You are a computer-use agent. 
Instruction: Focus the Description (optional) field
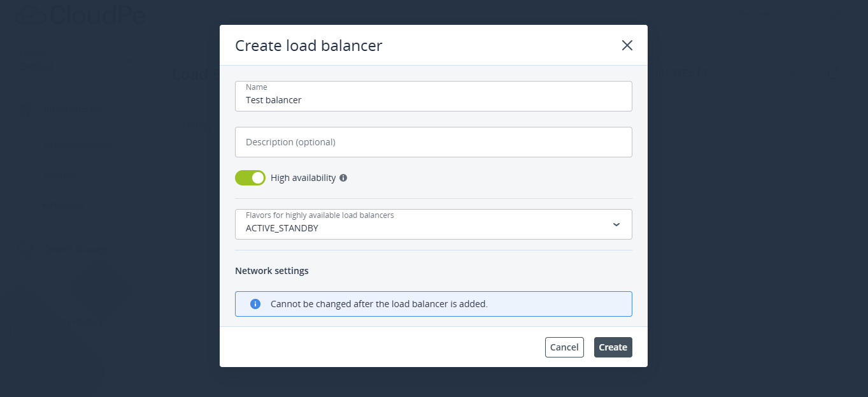point(433,142)
